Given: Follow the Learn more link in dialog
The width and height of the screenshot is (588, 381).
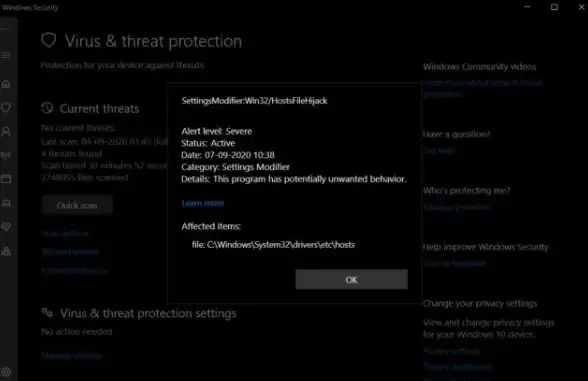Looking at the screenshot, I should pyautogui.click(x=202, y=203).
